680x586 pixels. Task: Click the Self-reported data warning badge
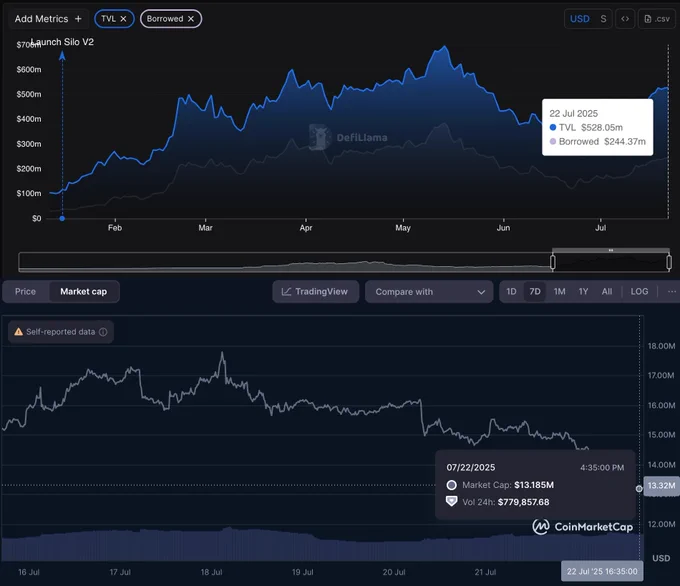61,332
